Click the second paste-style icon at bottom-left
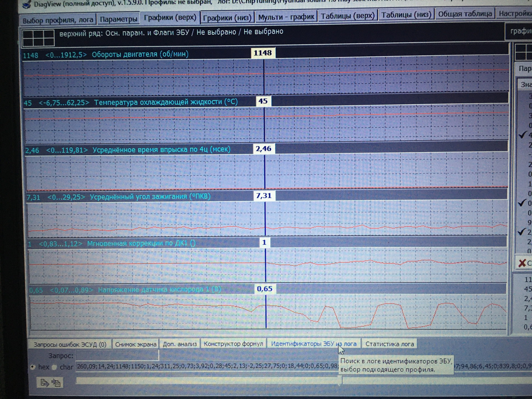The height and width of the screenshot is (399, 532). tap(57, 383)
